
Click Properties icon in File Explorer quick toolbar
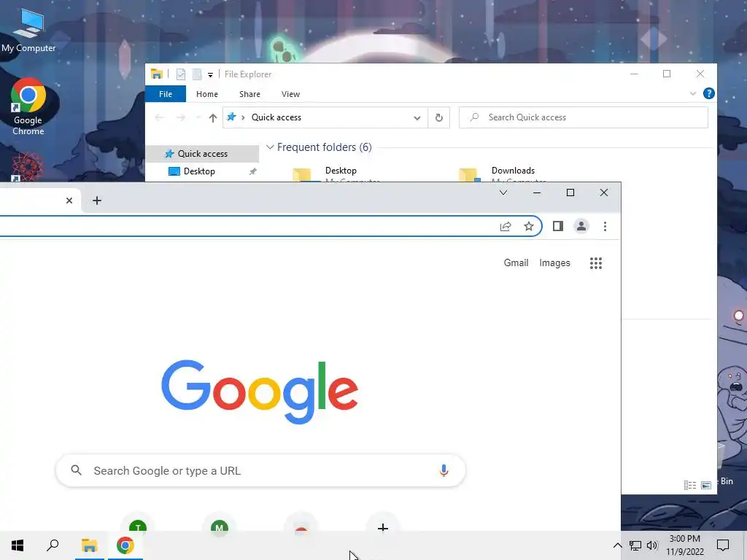tap(181, 74)
